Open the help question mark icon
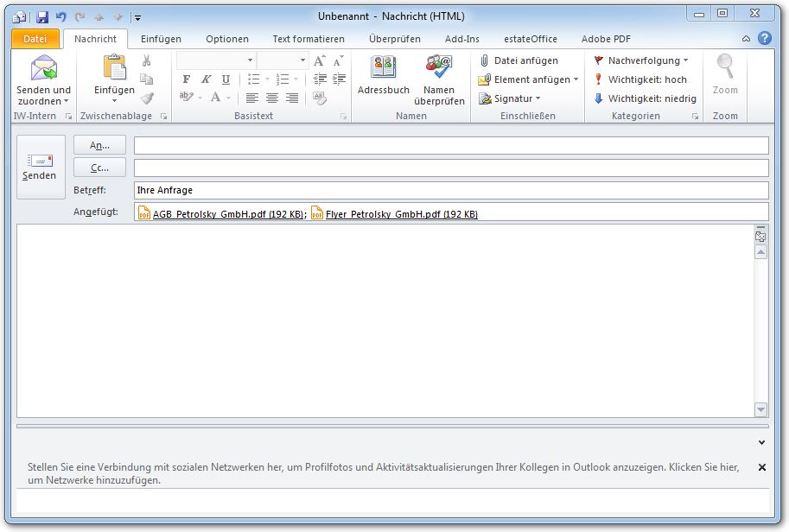 tap(764, 39)
